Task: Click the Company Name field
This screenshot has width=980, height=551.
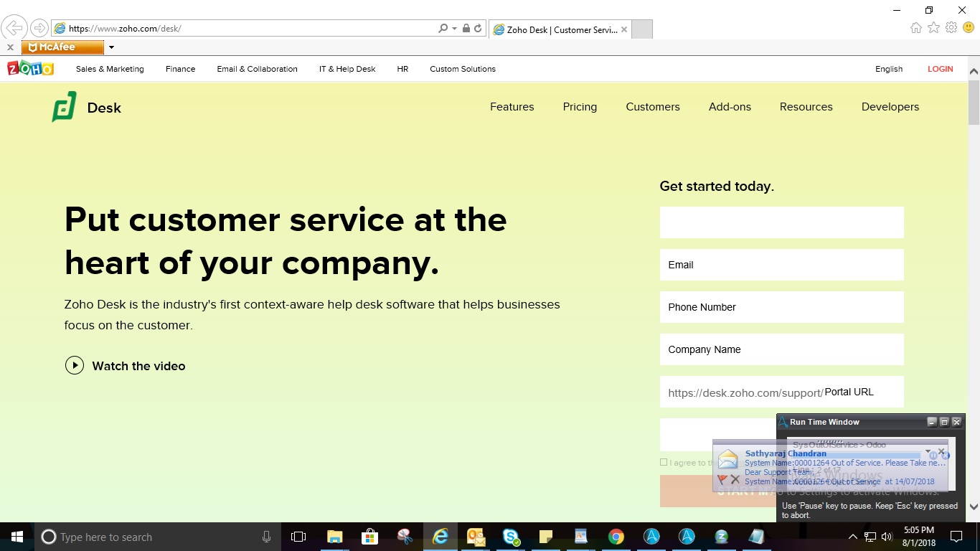Action: coord(781,349)
